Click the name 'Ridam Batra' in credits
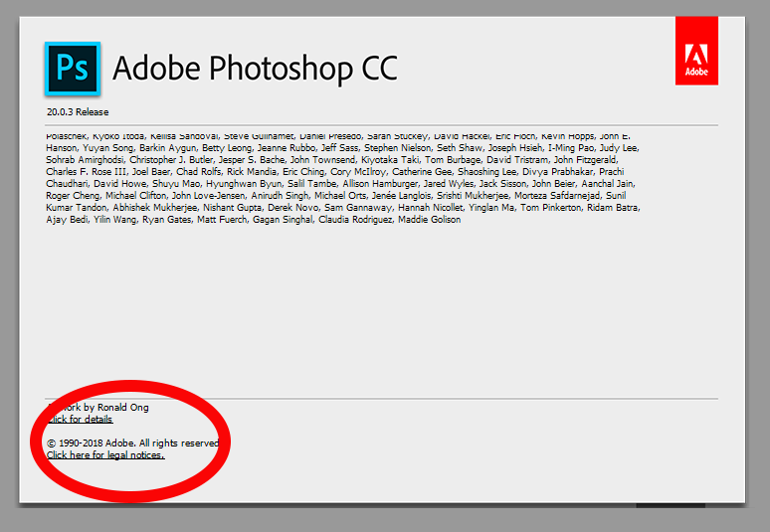The width and height of the screenshot is (770, 532). point(613,208)
